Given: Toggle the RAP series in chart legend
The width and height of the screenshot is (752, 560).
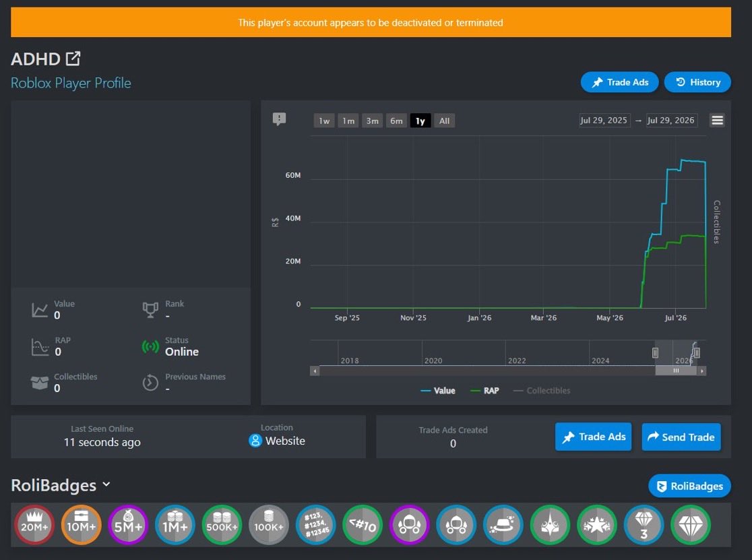Looking at the screenshot, I should click(x=485, y=391).
